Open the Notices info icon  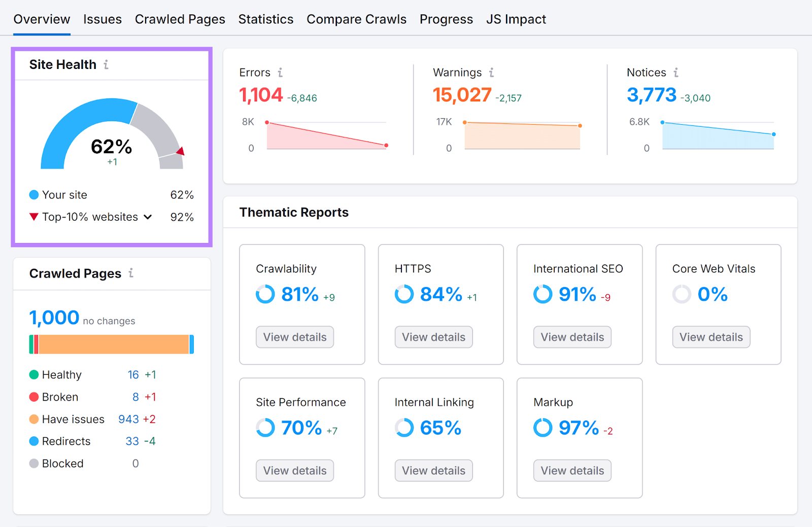tap(676, 73)
